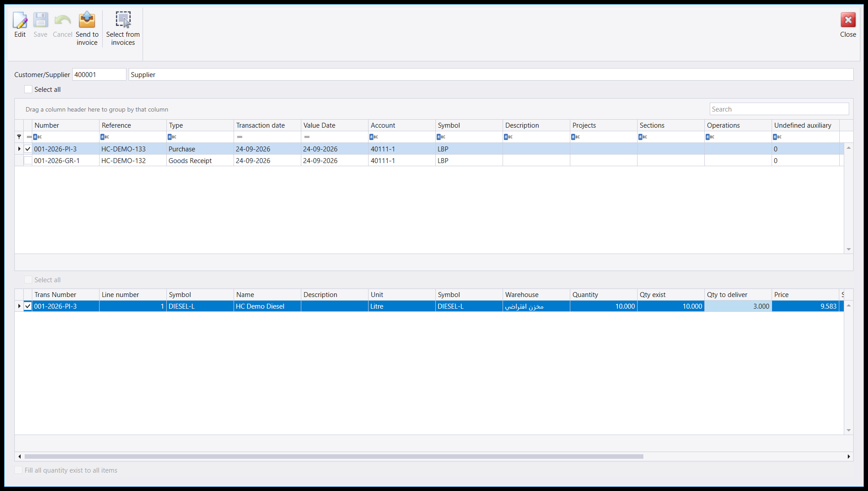
Task: Select the Qty to deliver cell 3.000
Action: [738, 306]
